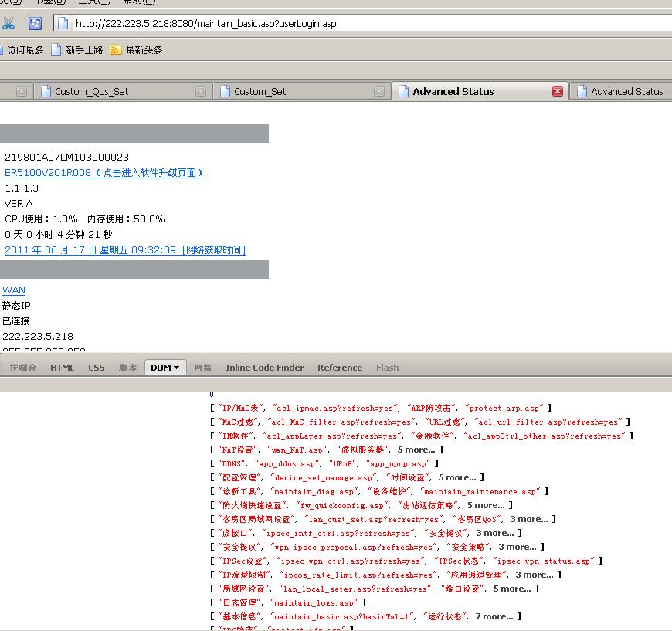
Task: Expand 5 more in NAT设置 row
Action: click(416, 450)
